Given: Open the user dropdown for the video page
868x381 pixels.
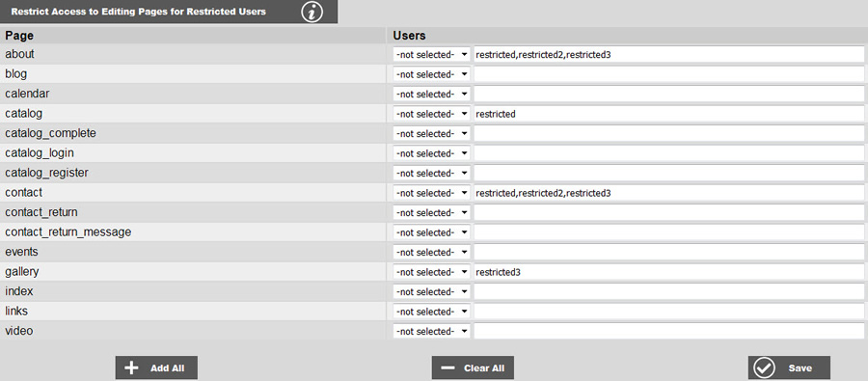Looking at the screenshot, I should [x=432, y=332].
